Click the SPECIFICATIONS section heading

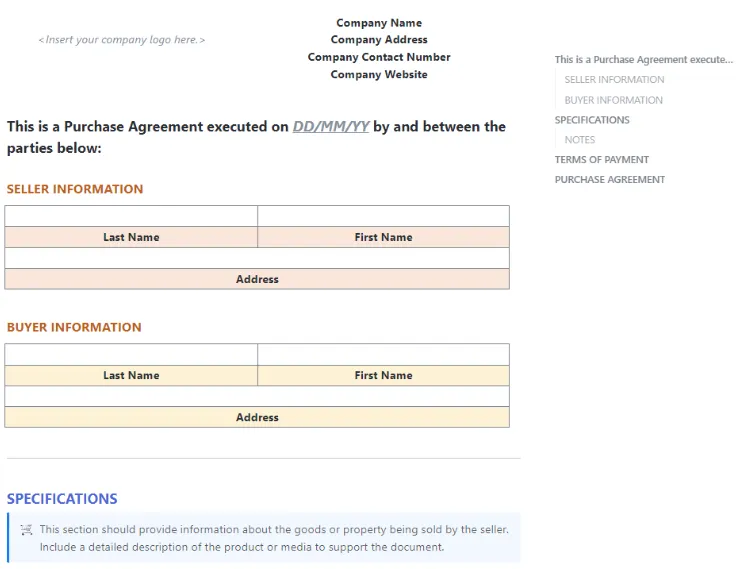(x=62, y=499)
